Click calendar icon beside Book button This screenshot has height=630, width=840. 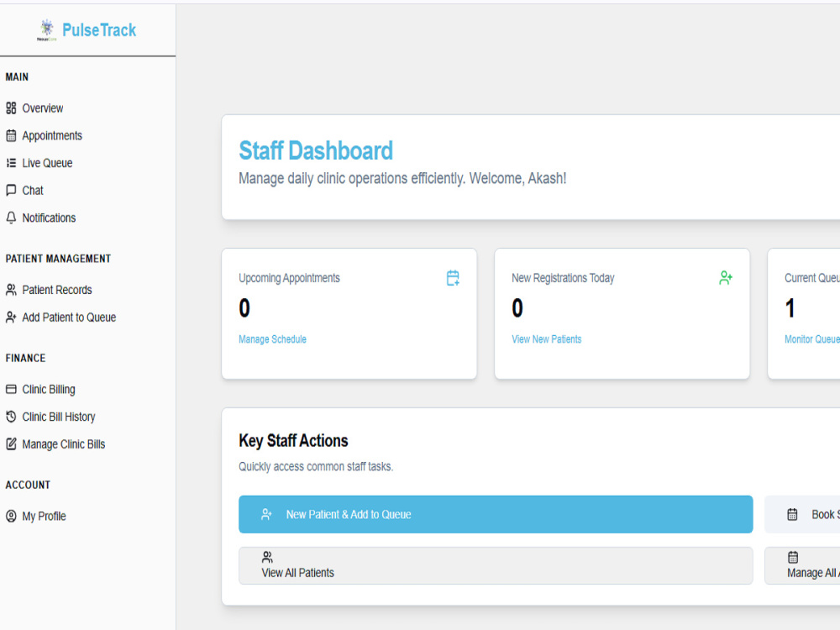792,514
